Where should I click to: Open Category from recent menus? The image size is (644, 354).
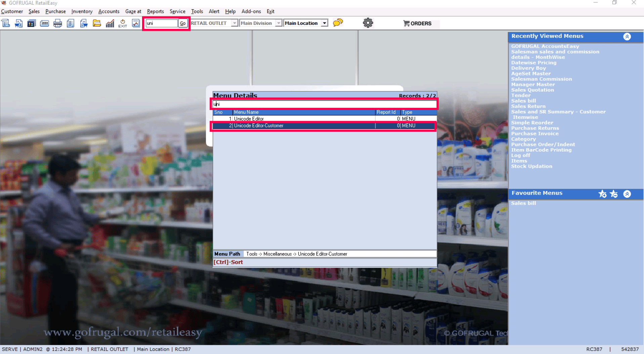(523, 139)
